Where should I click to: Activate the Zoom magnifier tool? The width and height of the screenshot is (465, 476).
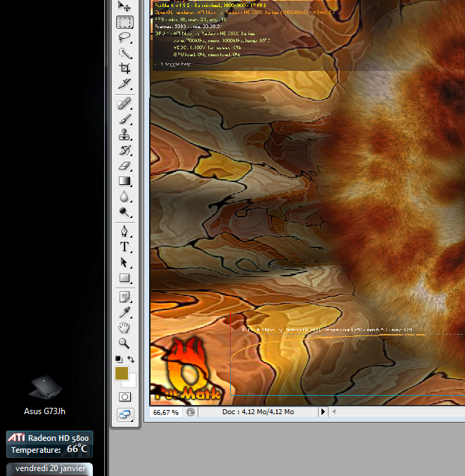tap(125, 343)
